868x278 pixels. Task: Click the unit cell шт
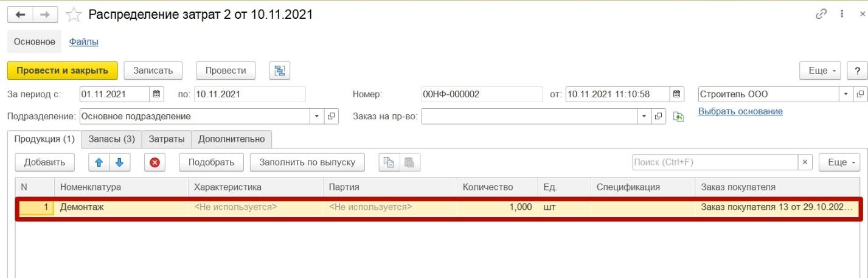[x=563, y=207]
